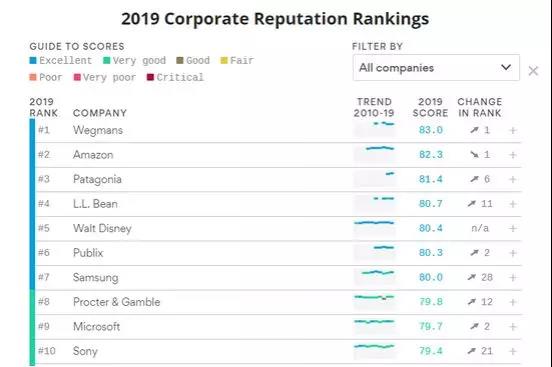The width and height of the screenshot is (552, 367).
Task: Expand the Publix row plus icon
Action: tap(513, 253)
